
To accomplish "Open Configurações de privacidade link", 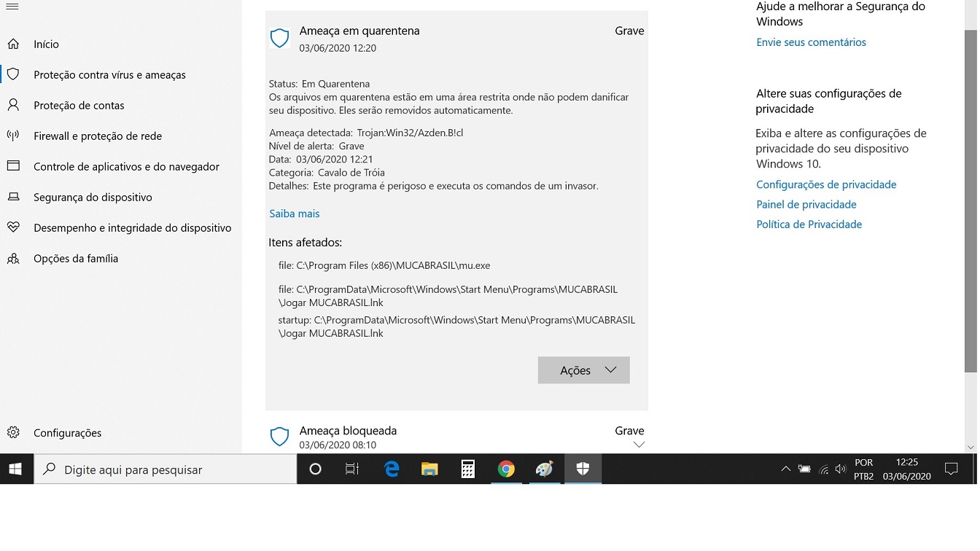I will [826, 184].
